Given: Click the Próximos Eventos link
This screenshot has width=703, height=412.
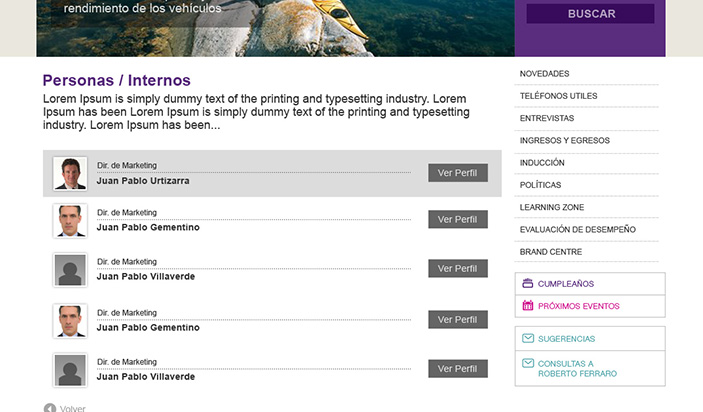Looking at the screenshot, I should click(578, 306).
